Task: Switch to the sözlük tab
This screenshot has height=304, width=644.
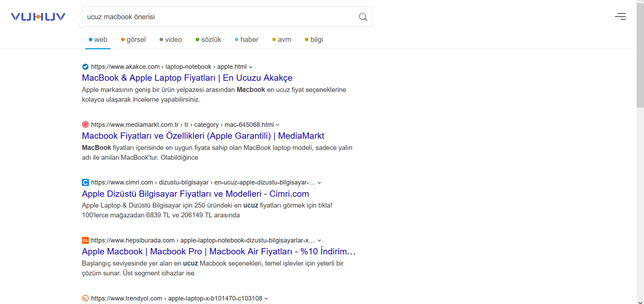Action: [208, 39]
